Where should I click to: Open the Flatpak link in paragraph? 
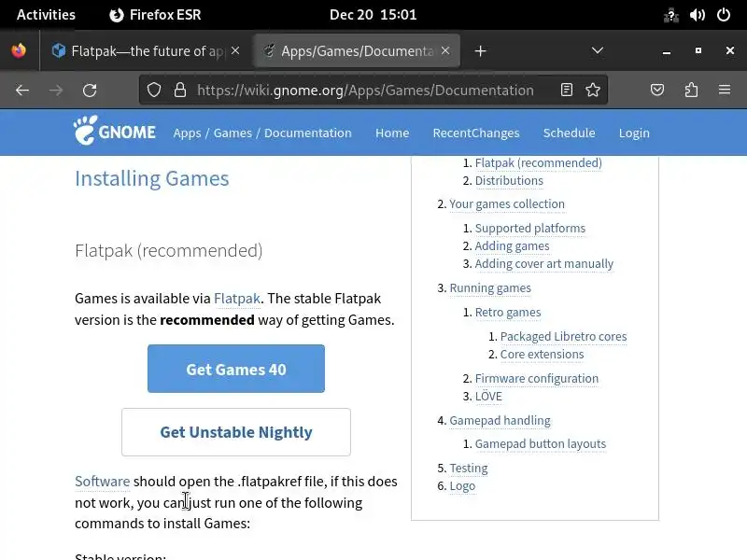[237, 299]
